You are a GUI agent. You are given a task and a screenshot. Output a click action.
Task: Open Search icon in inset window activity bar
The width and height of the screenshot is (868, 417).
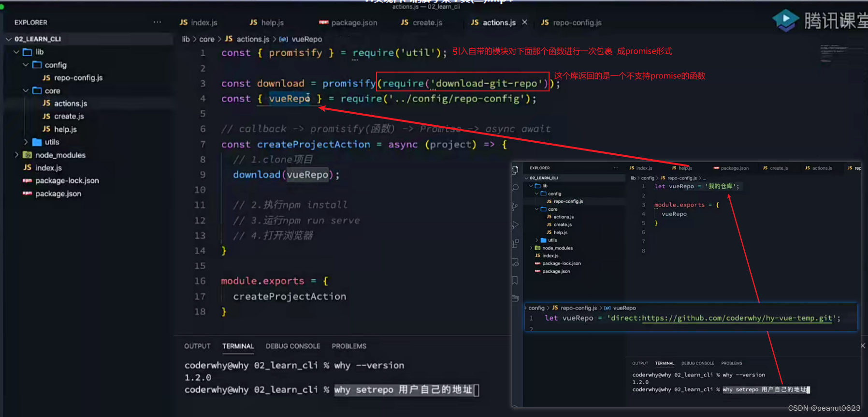[515, 188]
